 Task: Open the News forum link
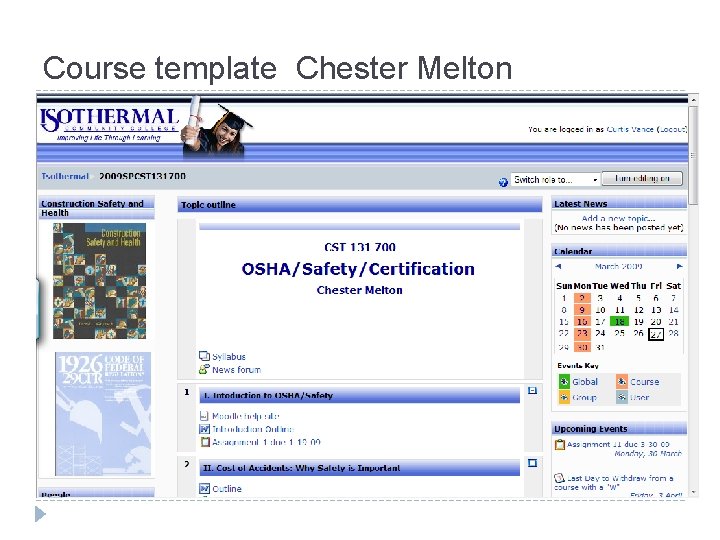click(x=236, y=370)
